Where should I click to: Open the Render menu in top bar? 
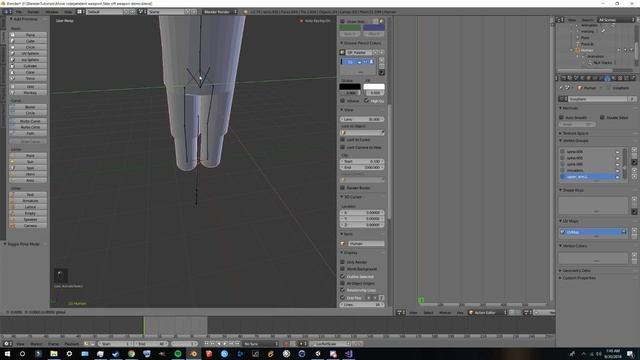click(x=33, y=12)
